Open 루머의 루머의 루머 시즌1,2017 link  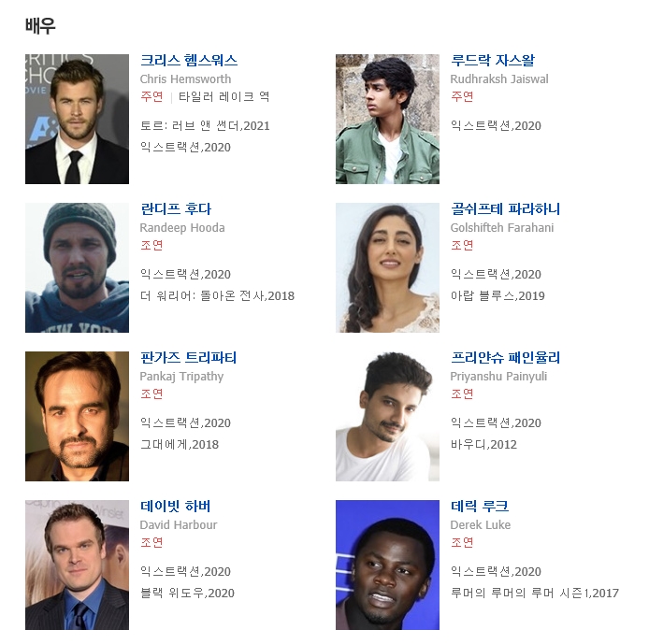pyautogui.click(x=535, y=594)
